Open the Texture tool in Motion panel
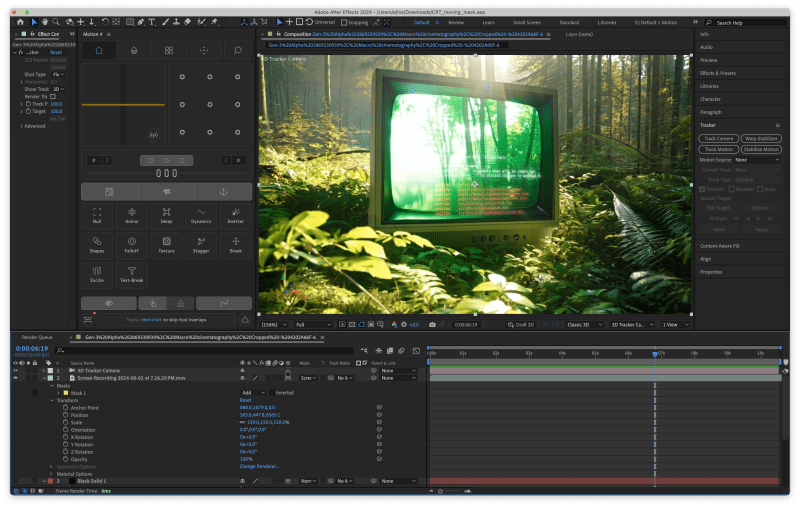800x507 pixels. click(166, 245)
